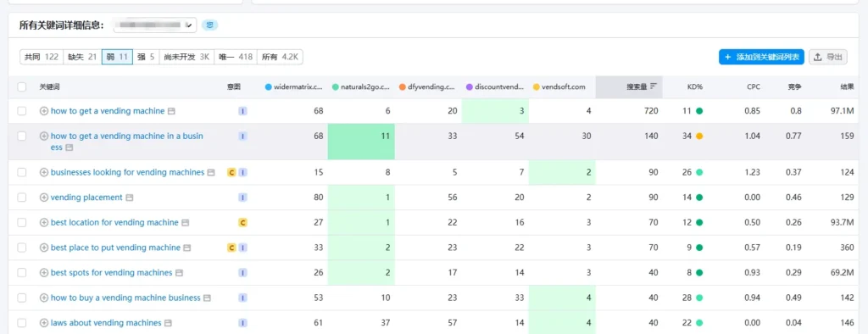This screenshot has height=334, width=868.
Task: Toggle the select-all checkbox in table header
Action: [21, 87]
